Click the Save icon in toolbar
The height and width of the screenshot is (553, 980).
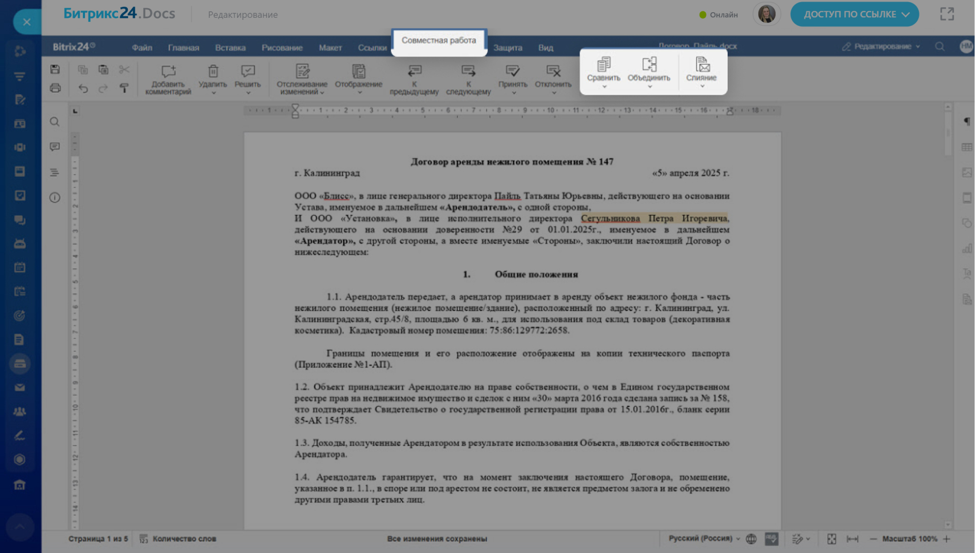click(55, 69)
